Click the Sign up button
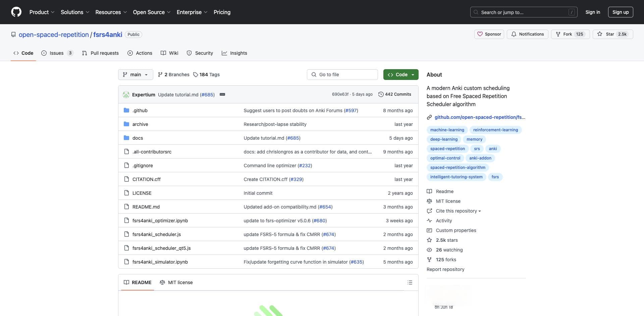Viewport: 644px width, 316px height. click(x=621, y=12)
